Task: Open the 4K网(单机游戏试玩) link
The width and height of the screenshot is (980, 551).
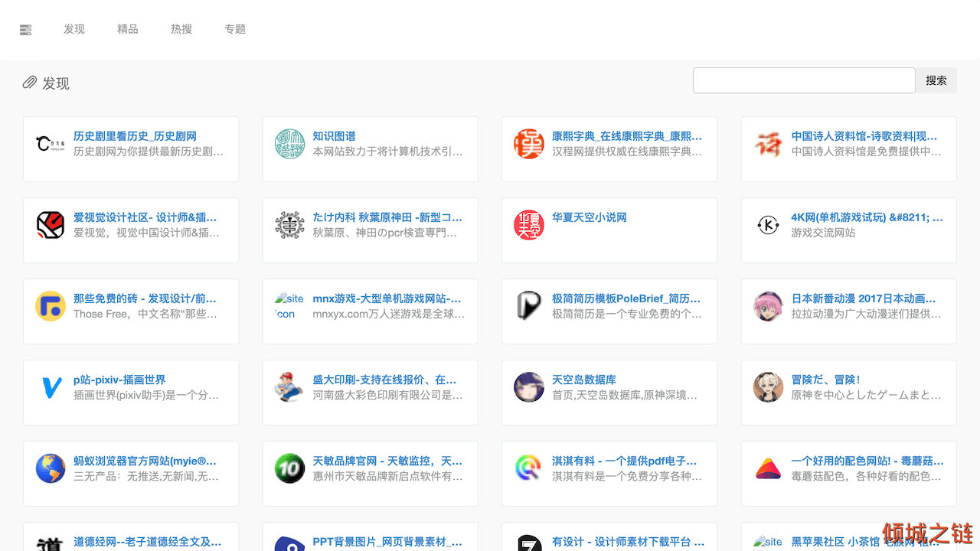Action: pyautogui.click(x=867, y=217)
